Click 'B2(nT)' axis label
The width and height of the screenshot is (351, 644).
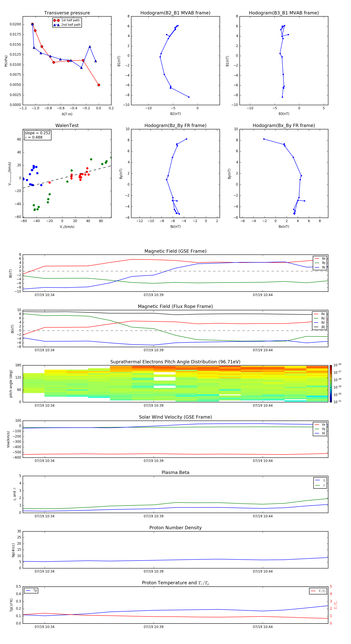coord(175,114)
